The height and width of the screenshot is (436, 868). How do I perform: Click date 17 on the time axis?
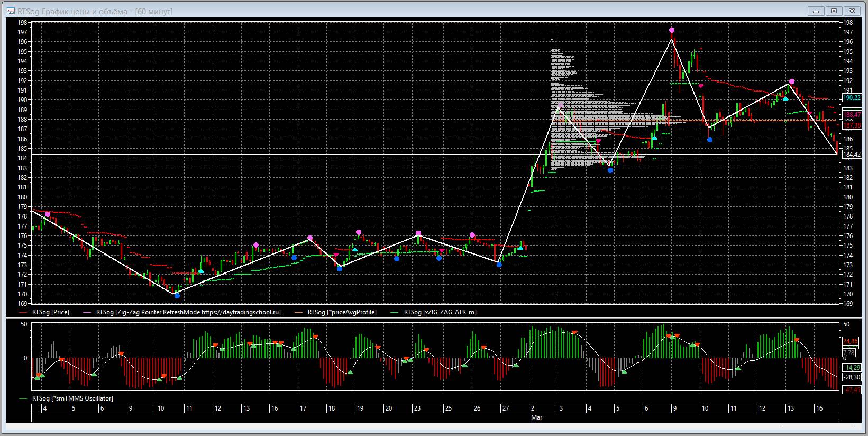pyautogui.click(x=303, y=408)
